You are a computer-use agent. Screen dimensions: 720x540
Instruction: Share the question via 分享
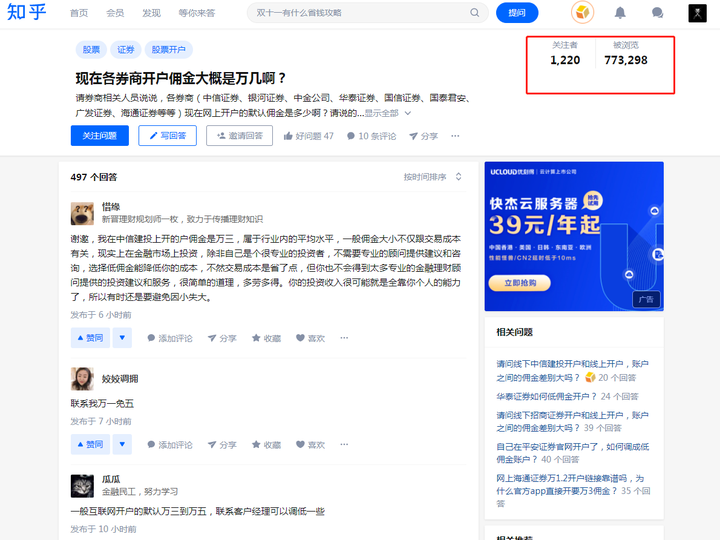(x=423, y=136)
